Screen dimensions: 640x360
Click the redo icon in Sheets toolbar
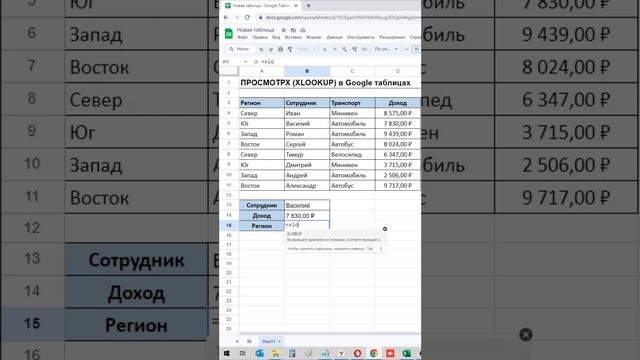(271, 49)
